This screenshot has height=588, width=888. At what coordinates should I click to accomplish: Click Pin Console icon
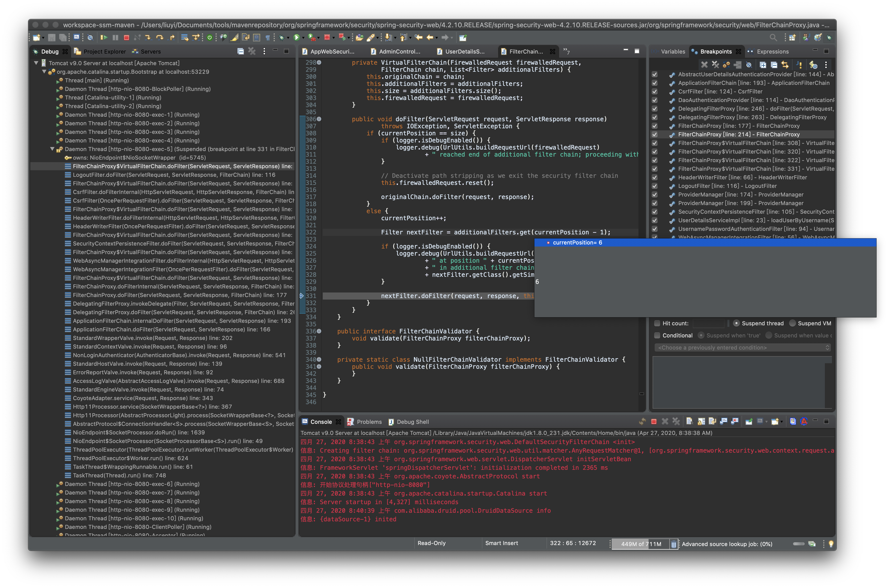point(749,422)
